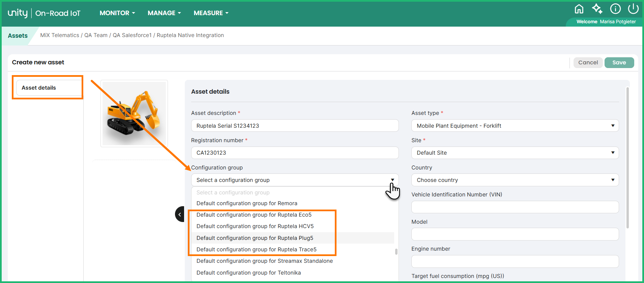644x283 pixels.
Task: Click the Vehicle Identification Number field
Action: pyautogui.click(x=515, y=207)
